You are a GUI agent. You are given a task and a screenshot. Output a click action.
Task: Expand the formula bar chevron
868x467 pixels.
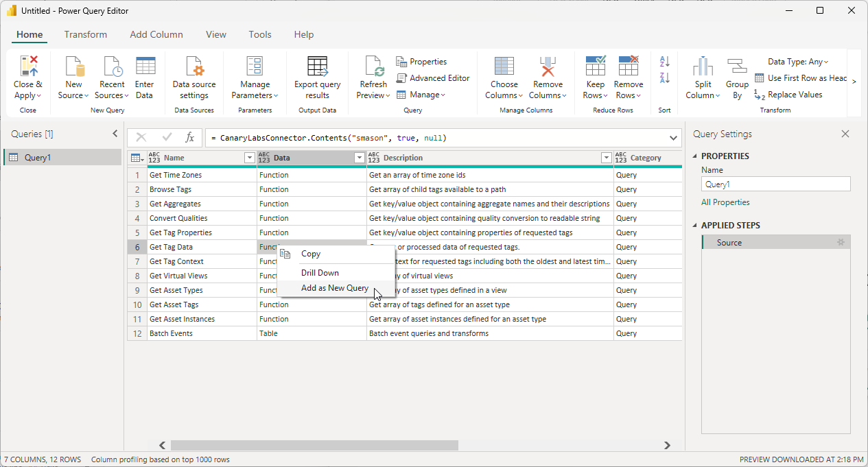[x=672, y=138]
